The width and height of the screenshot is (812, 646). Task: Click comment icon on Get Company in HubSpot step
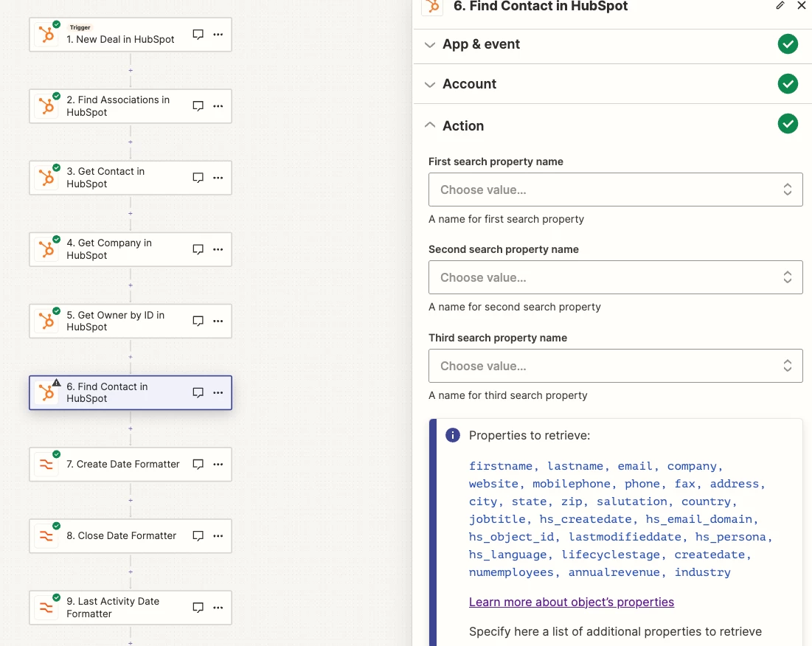[x=198, y=249]
